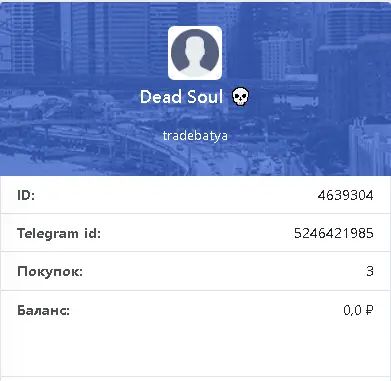Click the ID: label
391x381 pixels.
click(26, 195)
